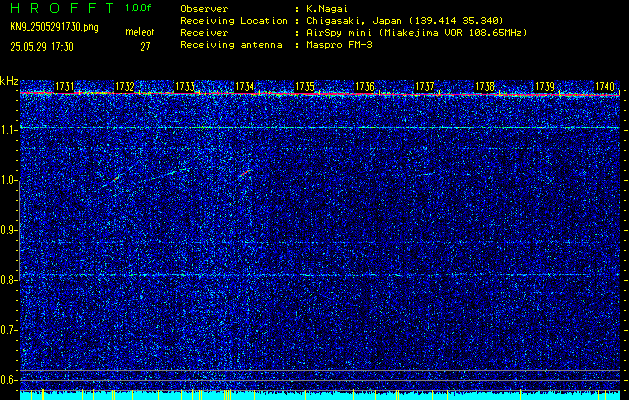This screenshot has width=629, height=400.
Task: Click the 1737 time marker
Action: [424, 87]
